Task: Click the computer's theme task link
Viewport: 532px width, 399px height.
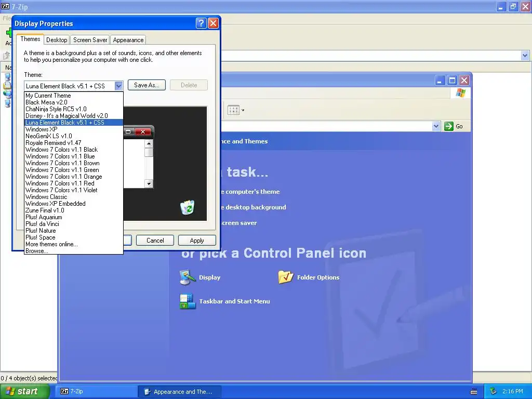Action: point(250,192)
